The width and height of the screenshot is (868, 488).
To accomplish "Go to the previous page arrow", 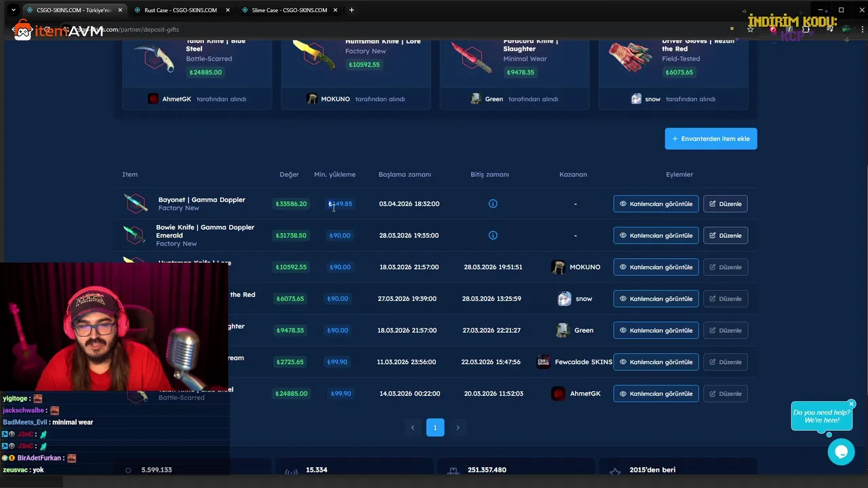I will [412, 428].
